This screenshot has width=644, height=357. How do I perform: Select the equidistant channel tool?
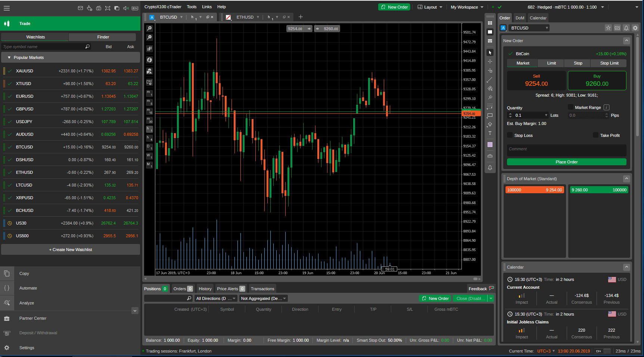pos(490,88)
